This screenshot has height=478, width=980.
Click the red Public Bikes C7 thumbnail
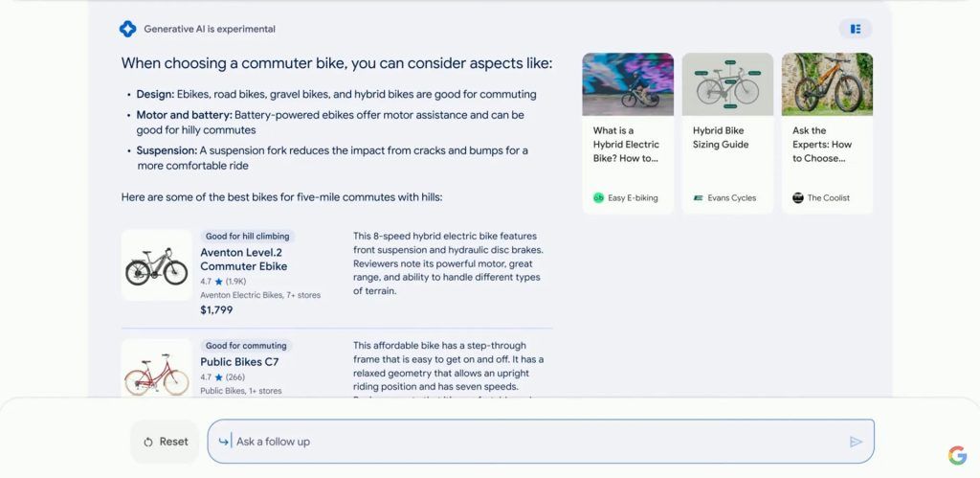point(157,370)
